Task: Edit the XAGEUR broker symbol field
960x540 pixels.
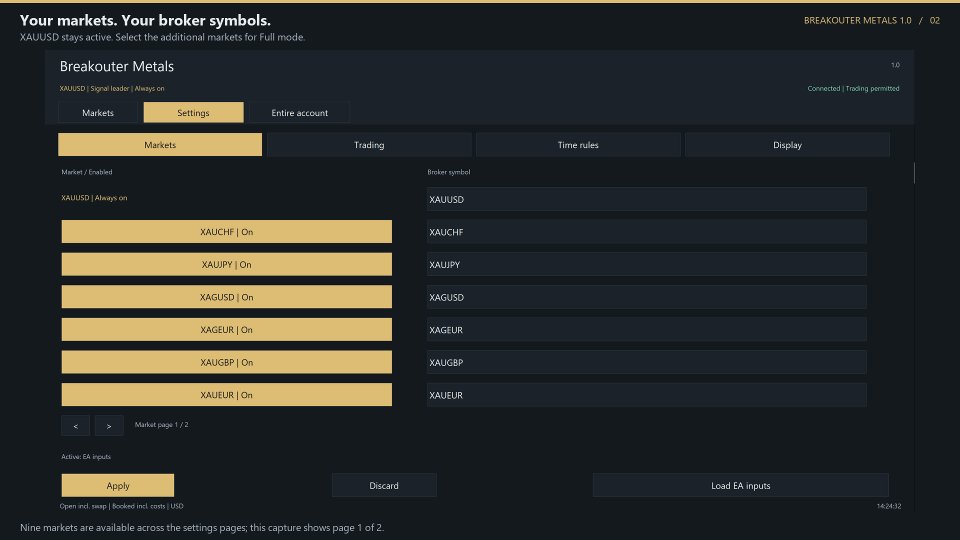Action: pos(647,329)
